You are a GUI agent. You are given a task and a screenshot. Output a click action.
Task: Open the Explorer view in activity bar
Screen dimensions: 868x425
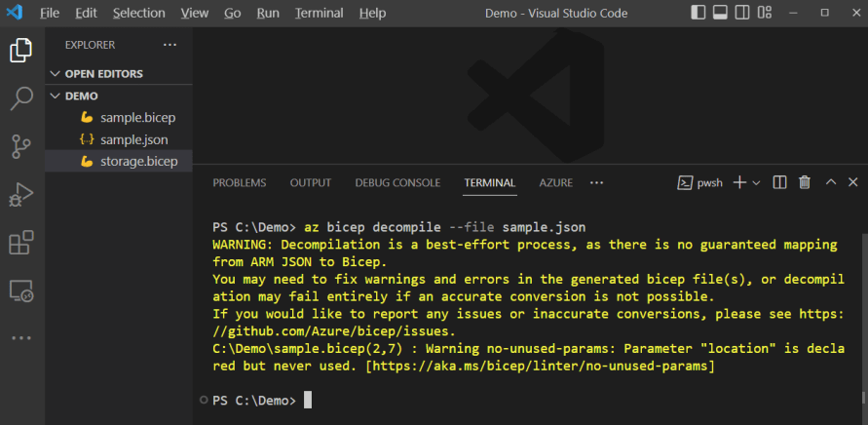(21, 51)
